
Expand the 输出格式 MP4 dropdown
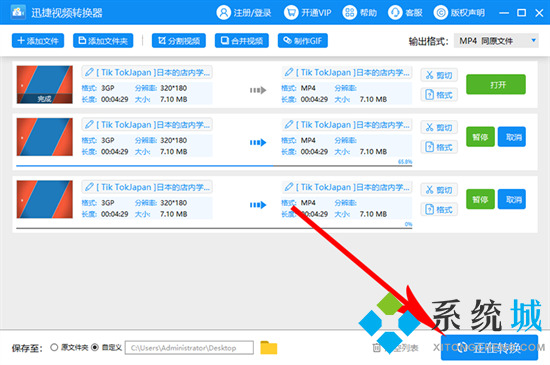[496, 41]
